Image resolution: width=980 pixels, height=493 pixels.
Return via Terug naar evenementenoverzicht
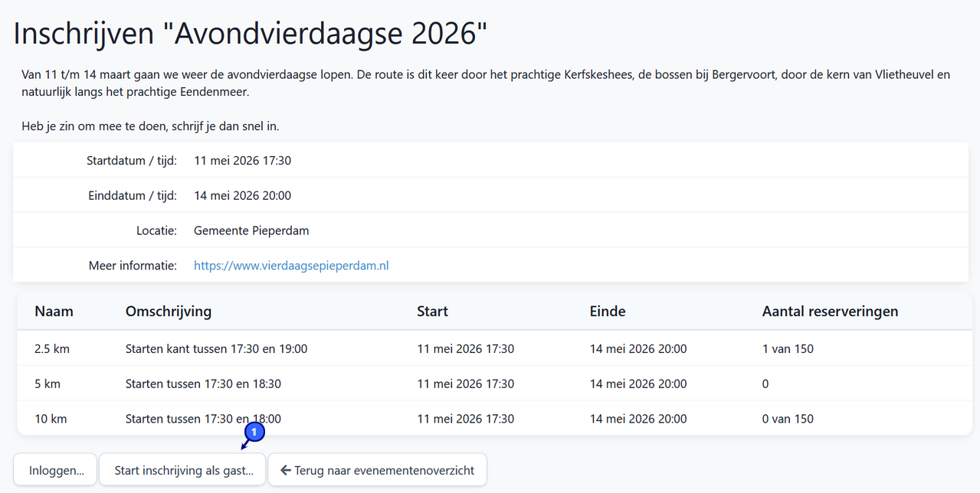click(377, 469)
